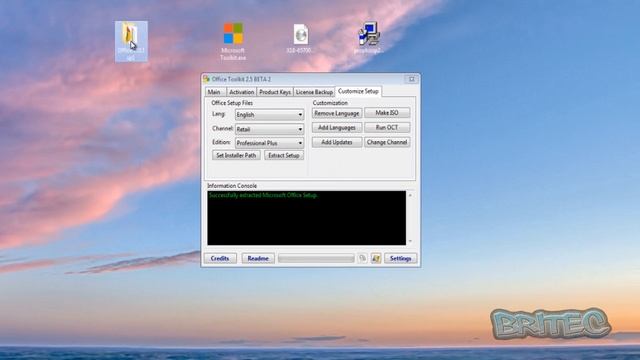Click the Run OCT button
The height and width of the screenshot is (360, 640).
[x=387, y=127]
